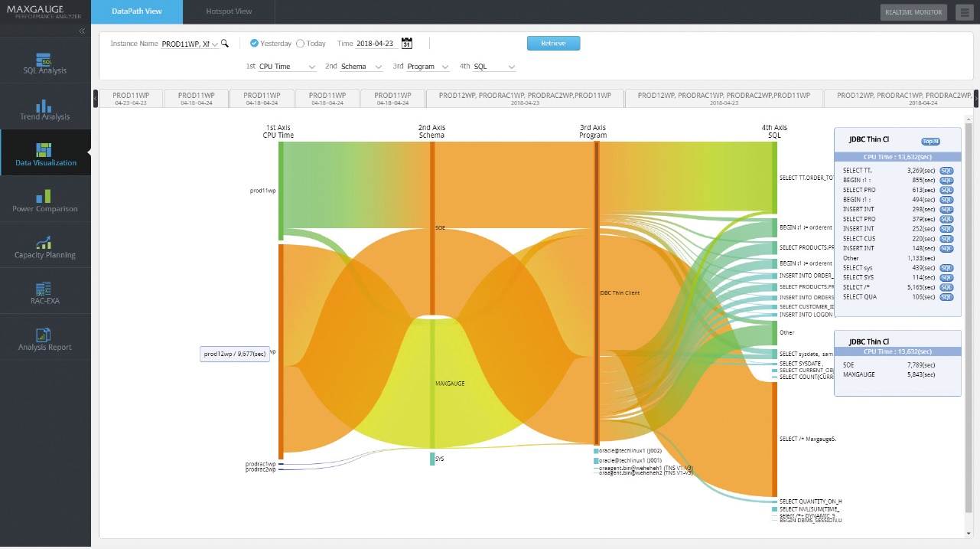Click the prodrac2wp instance label
980x549 pixels.
[260, 469]
